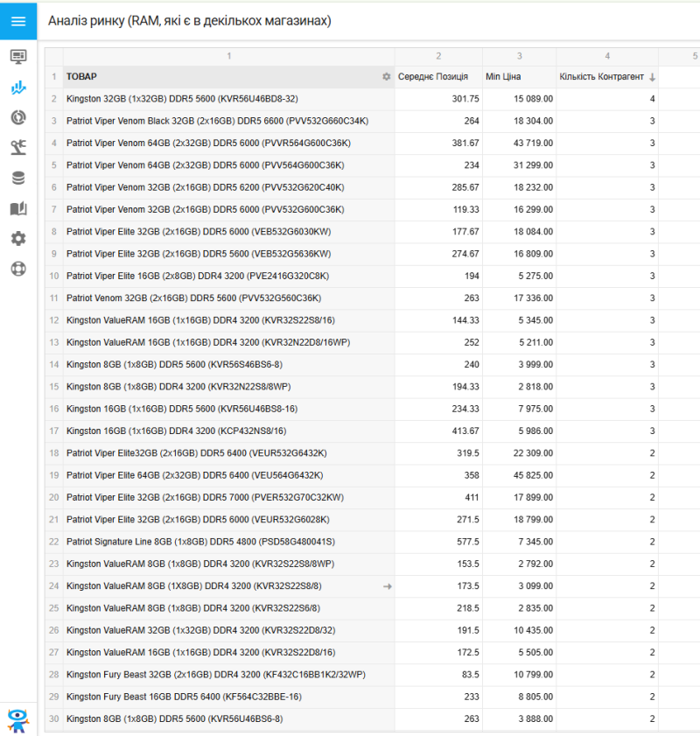Click the robotic arm sidebar icon

tap(18, 148)
